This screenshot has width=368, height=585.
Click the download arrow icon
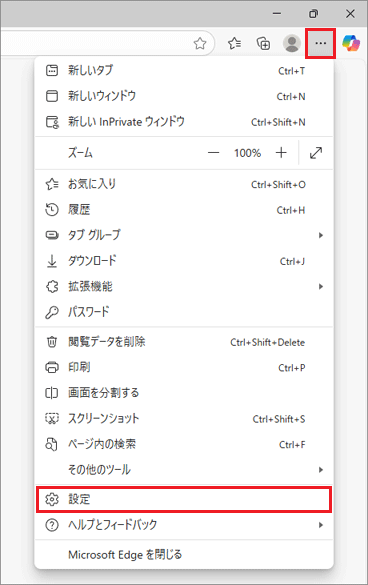[x=52, y=261]
